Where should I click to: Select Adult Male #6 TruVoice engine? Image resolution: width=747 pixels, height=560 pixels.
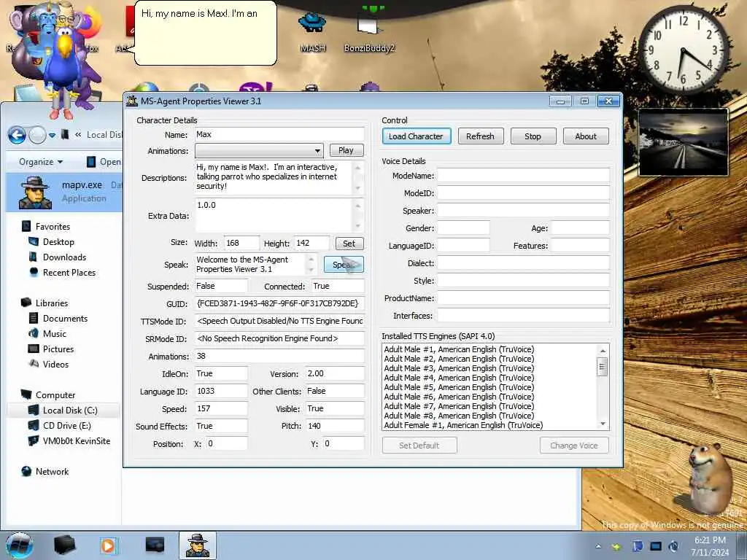click(459, 397)
